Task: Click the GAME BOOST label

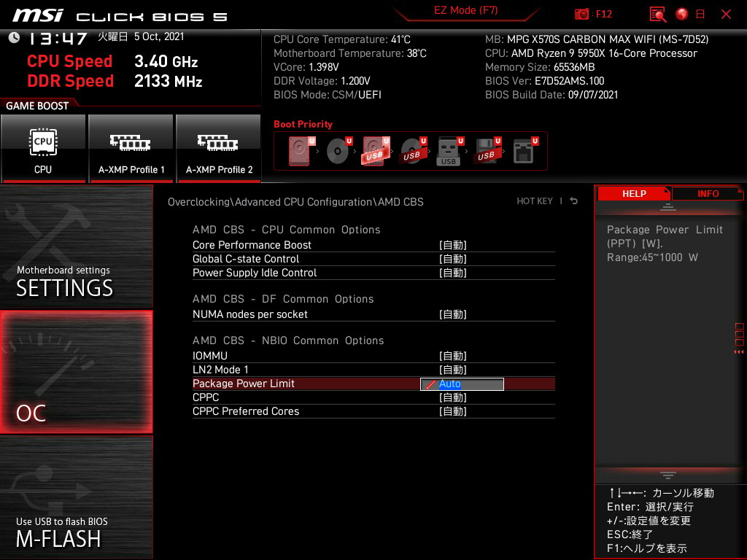Action: (x=37, y=106)
